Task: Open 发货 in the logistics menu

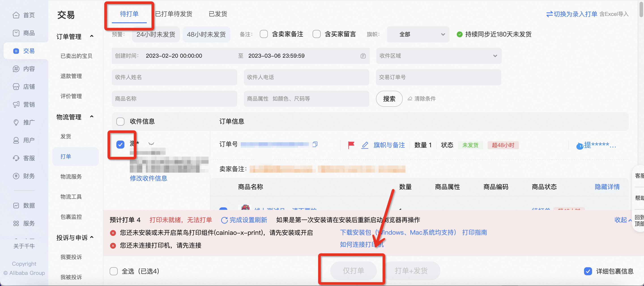Action: click(x=66, y=137)
